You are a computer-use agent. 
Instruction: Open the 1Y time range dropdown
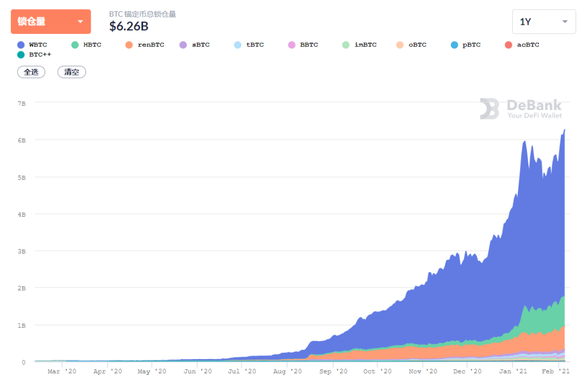click(544, 22)
